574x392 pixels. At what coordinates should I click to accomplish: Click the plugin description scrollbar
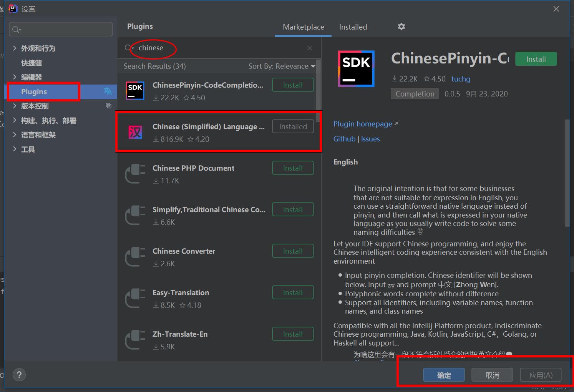pos(567,173)
